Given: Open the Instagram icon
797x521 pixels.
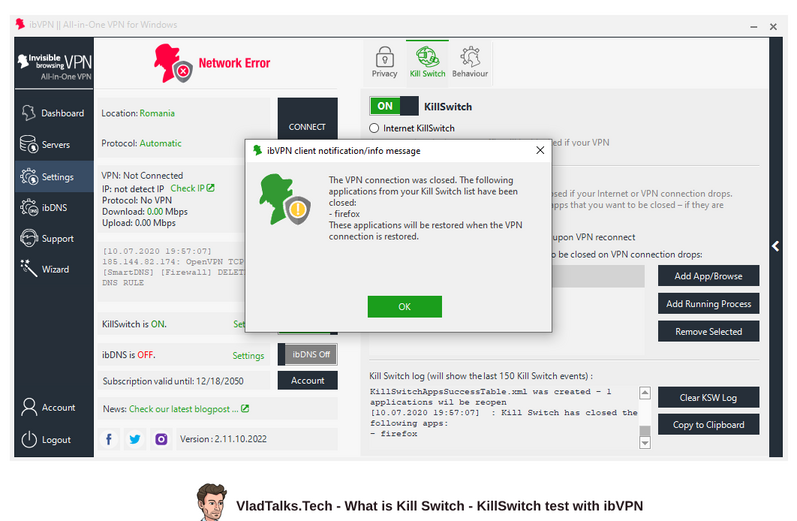Looking at the screenshot, I should coord(161,439).
